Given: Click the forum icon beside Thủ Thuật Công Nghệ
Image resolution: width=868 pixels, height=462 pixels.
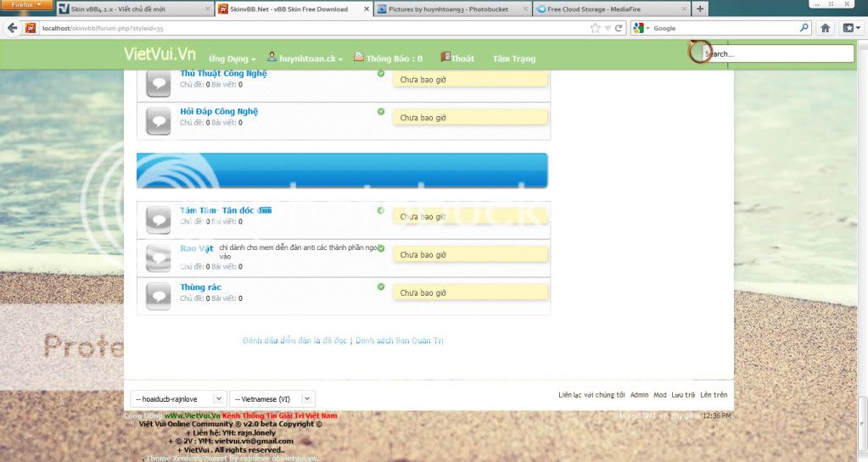Looking at the screenshot, I should point(159,83).
